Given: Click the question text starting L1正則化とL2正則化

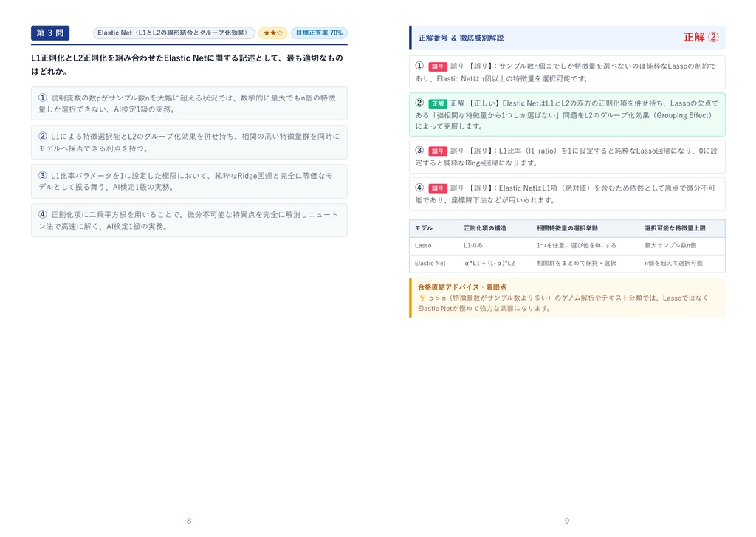Looking at the screenshot, I should click(187, 65).
